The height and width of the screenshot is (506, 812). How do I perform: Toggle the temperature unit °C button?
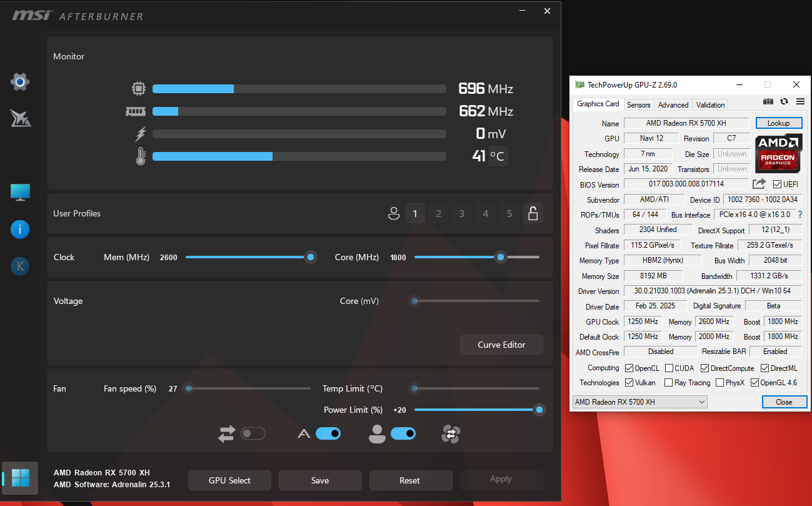click(498, 156)
